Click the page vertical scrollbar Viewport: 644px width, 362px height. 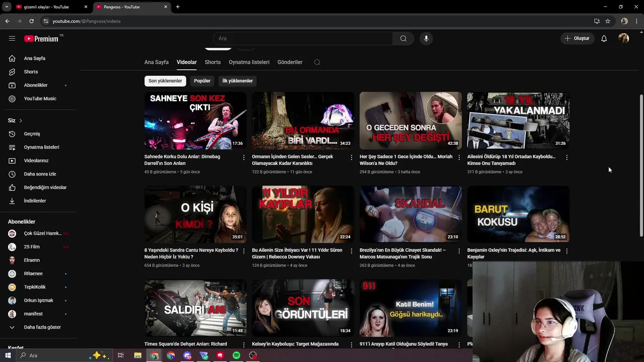(641, 166)
